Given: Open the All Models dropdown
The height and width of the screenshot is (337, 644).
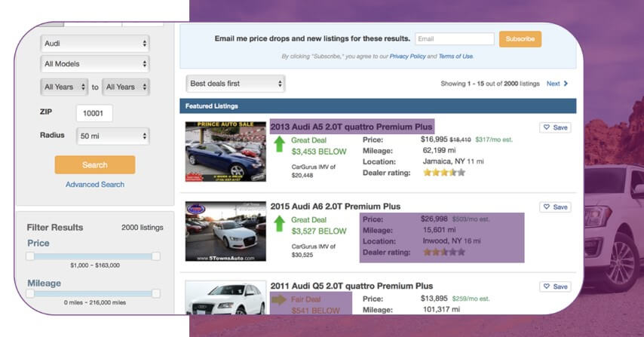Looking at the screenshot, I should (x=95, y=63).
